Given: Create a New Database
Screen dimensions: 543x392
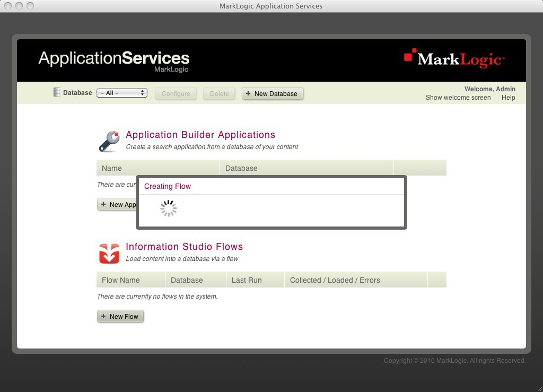Looking at the screenshot, I should pyautogui.click(x=272, y=93).
